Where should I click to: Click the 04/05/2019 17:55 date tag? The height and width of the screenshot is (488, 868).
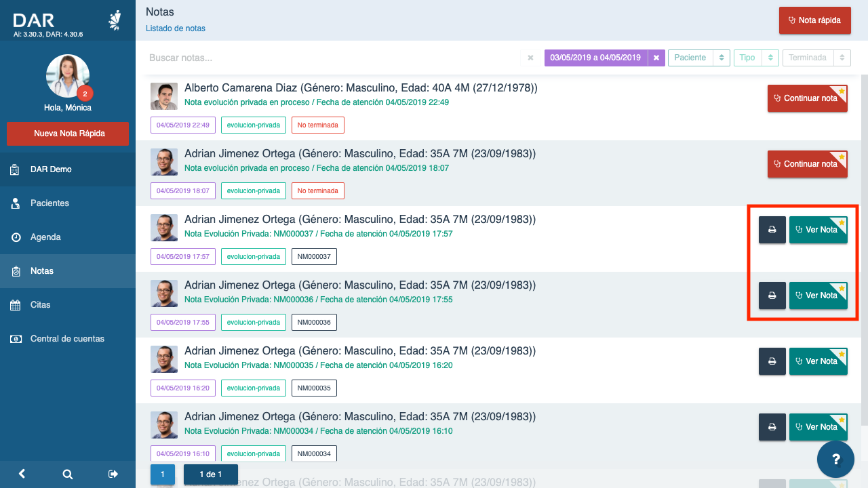183,323
